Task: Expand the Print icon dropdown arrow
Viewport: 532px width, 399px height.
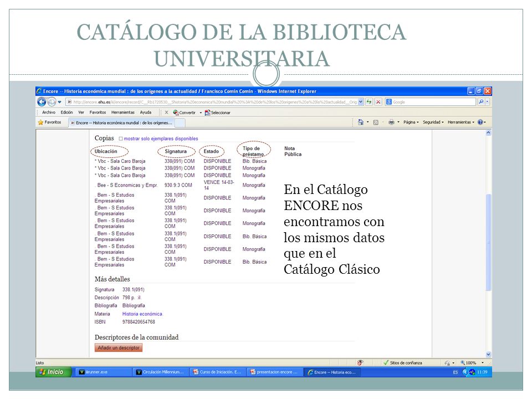Action: coord(398,122)
